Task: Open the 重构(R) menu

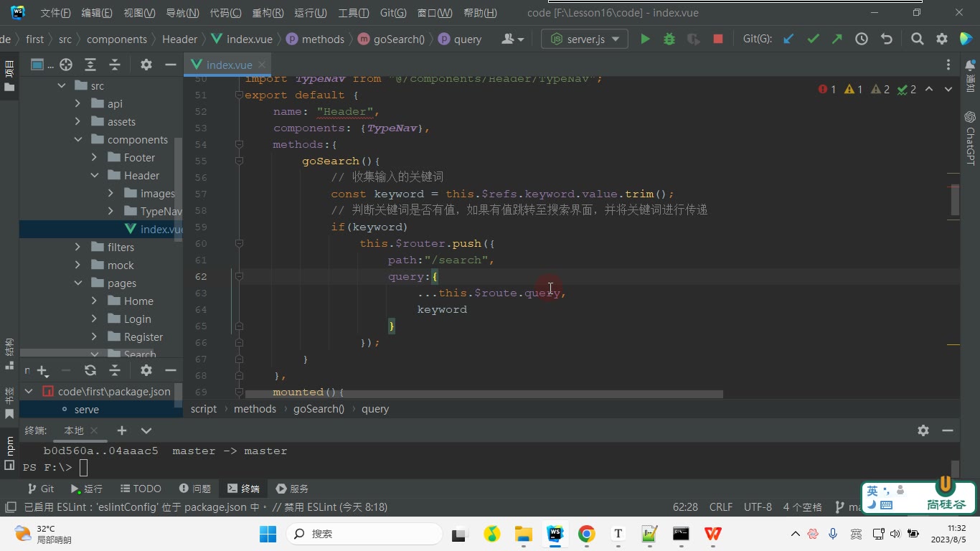Action: click(x=268, y=13)
